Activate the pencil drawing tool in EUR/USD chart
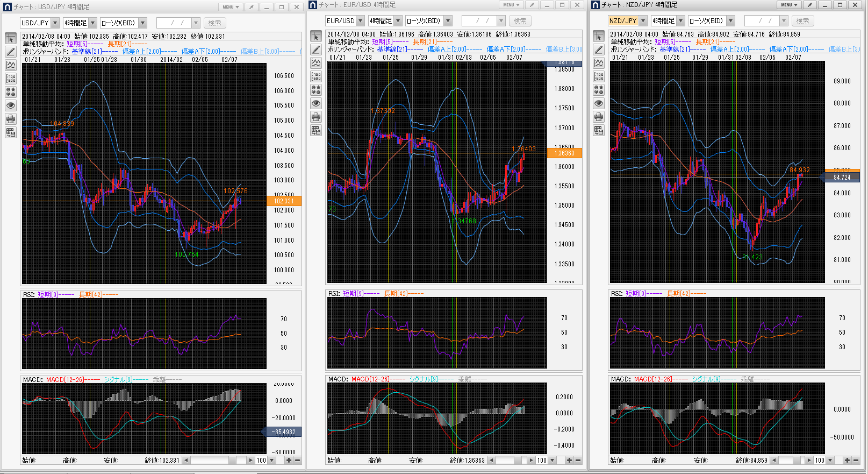 coord(316,49)
